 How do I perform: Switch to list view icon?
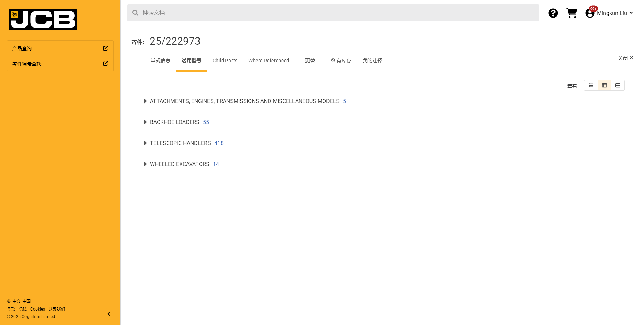point(591,85)
